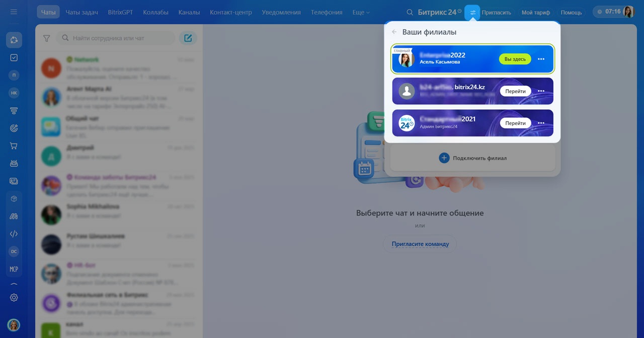Click the Подключить филиал button
Screen dimensions: 644x338
[x=472, y=158]
